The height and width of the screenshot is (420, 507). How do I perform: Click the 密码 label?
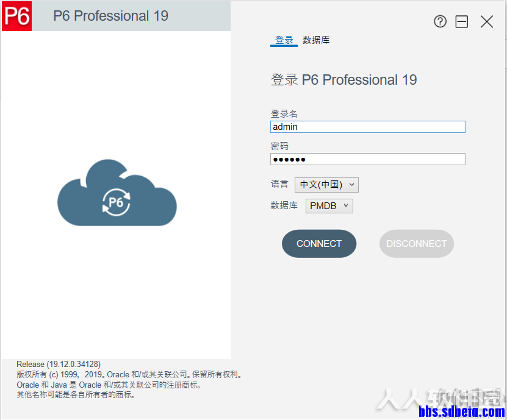pos(279,146)
